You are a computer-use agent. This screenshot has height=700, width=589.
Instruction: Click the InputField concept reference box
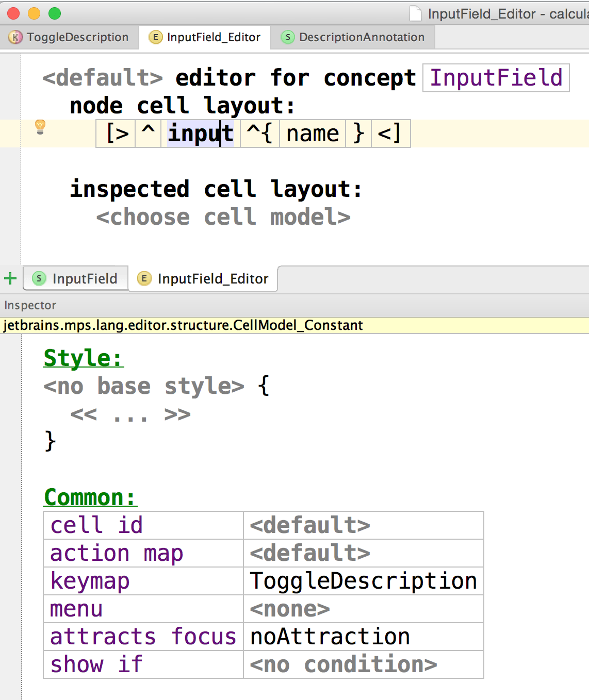click(496, 78)
